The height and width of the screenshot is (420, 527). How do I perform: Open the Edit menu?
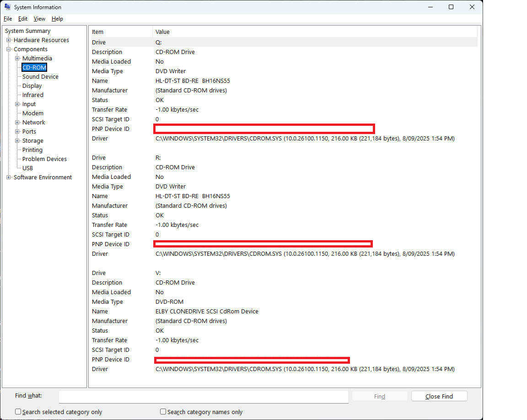pos(23,19)
